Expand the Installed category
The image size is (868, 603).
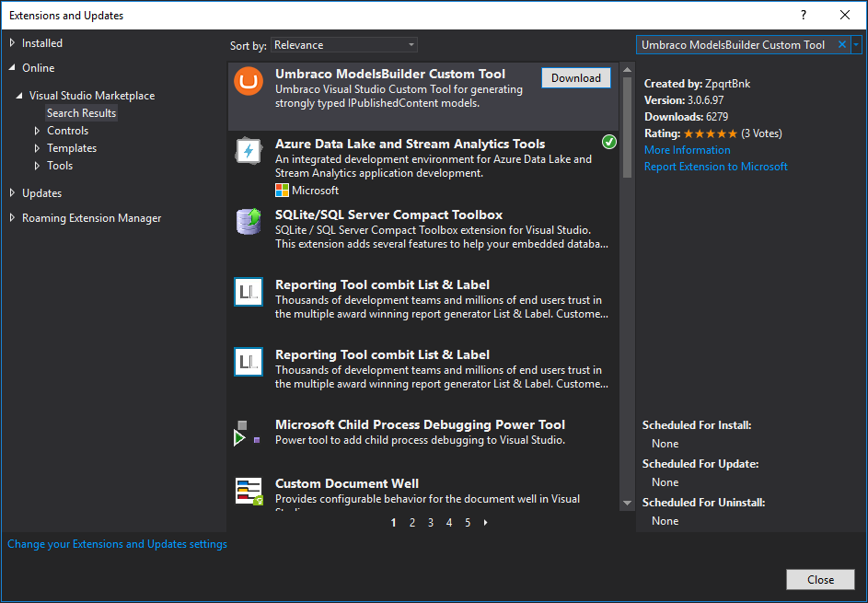[12, 42]
